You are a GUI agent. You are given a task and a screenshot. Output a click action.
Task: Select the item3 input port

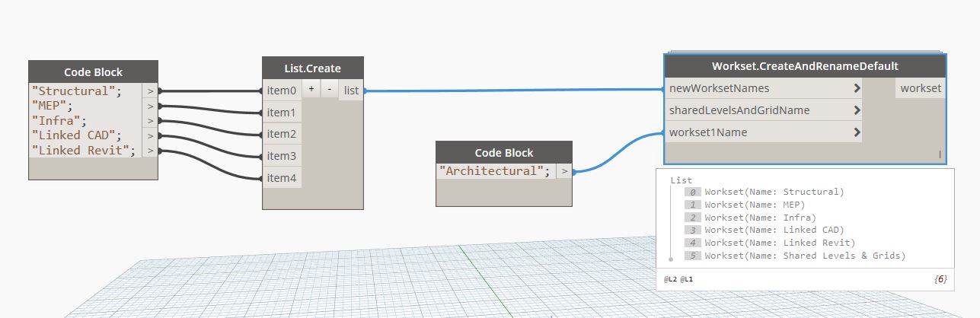coord(282,156)
